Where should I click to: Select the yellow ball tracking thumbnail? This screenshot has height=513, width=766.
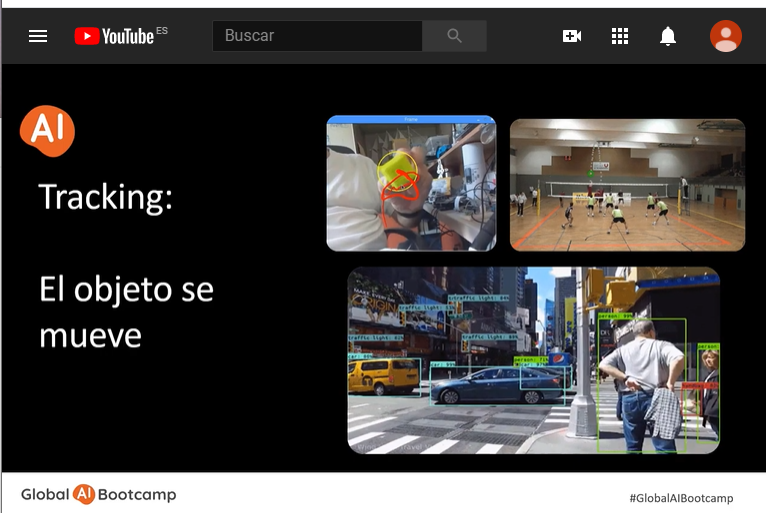411,183
